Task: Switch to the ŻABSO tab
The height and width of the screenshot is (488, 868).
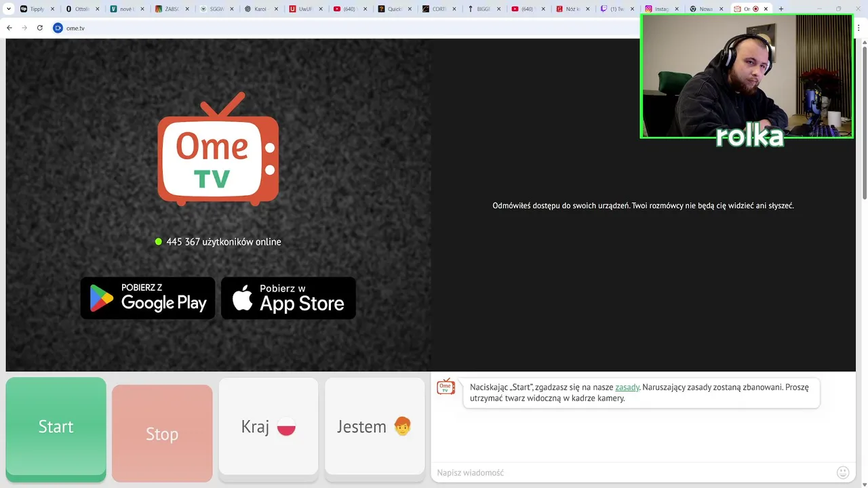Action: point(170,9)
